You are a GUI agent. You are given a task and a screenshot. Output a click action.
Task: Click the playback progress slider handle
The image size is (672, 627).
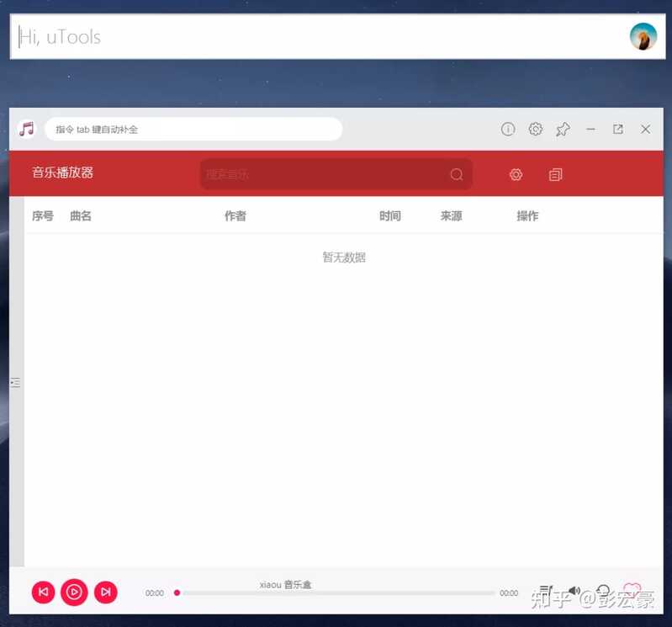[x=177, y=592]
